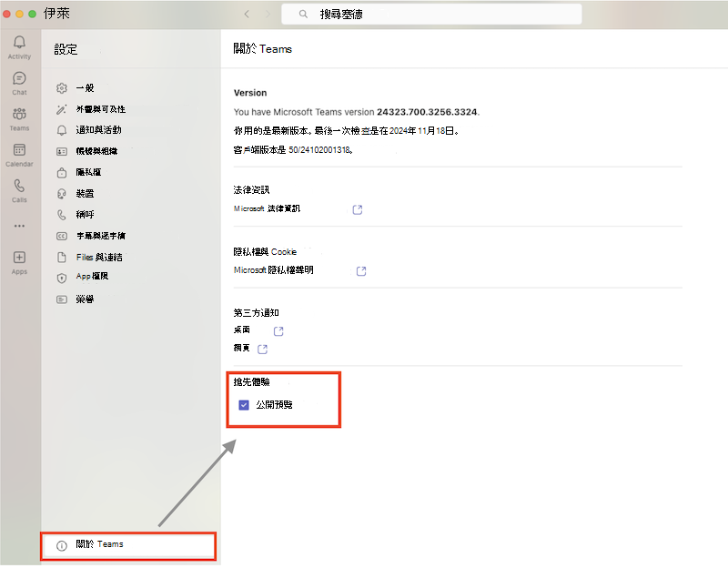Open the Calls phone icon
728x568 pixels.
19,186
